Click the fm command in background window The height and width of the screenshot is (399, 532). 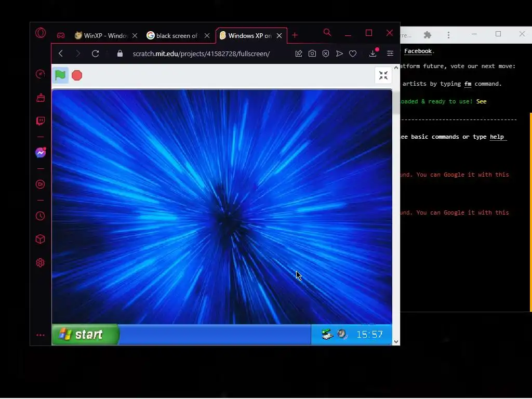(468, 84)
